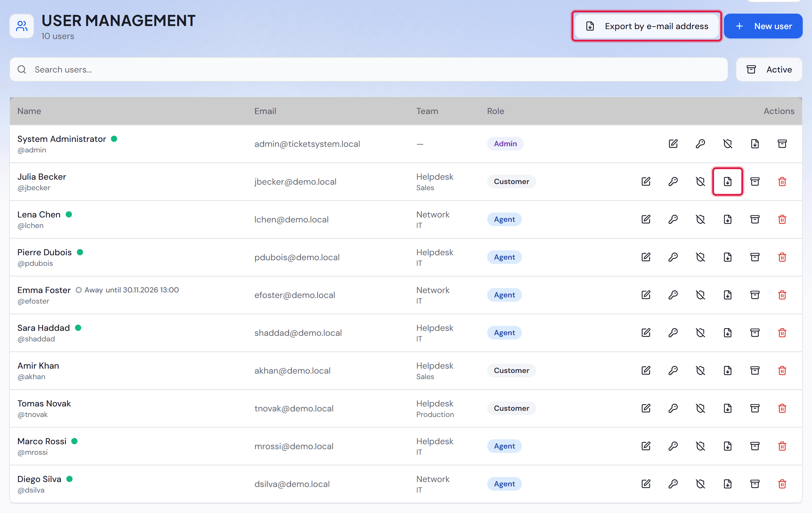The width and height of the screenshot is (812, 513).
Task: Click the crossed-shield icon for Amir Khan
Action: (700, 370)
